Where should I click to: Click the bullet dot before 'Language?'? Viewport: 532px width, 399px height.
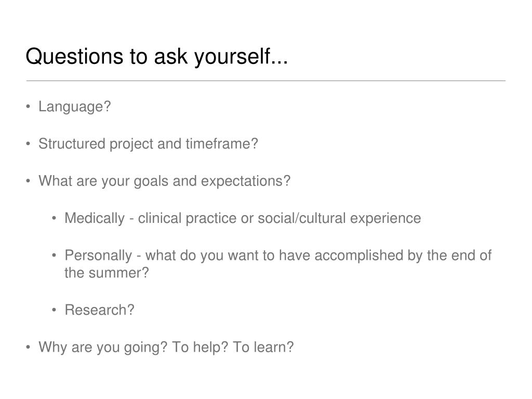[28, 107]
